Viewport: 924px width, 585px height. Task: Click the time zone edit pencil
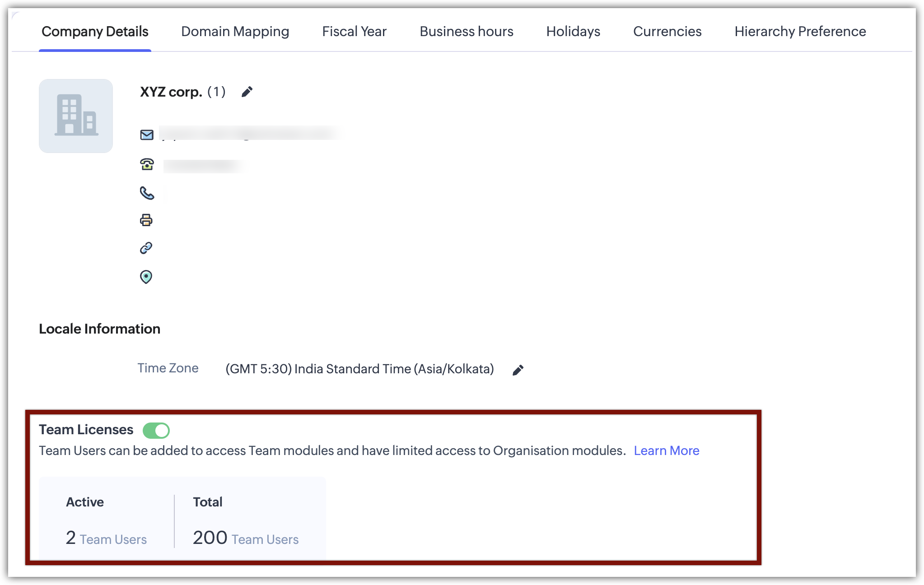518,370
